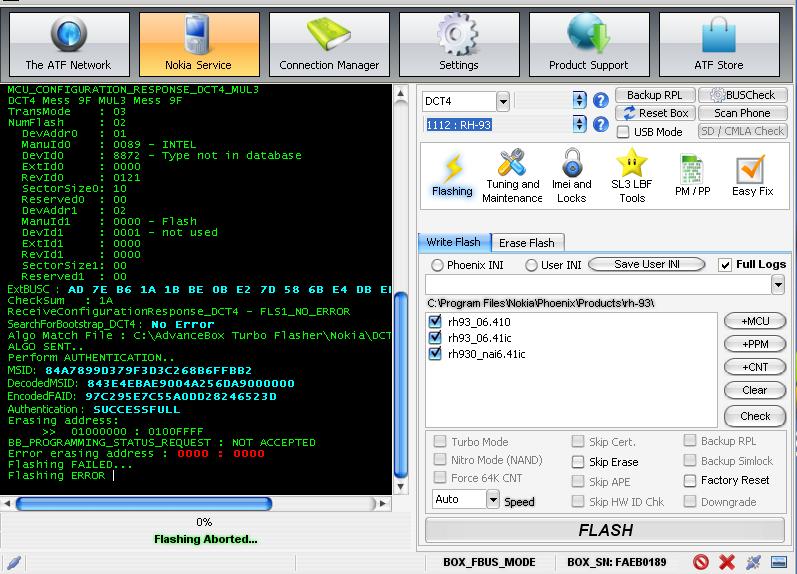
Task: Click the red stop icon in status bar
Action: pyautogui.click(x=701, y=562)
